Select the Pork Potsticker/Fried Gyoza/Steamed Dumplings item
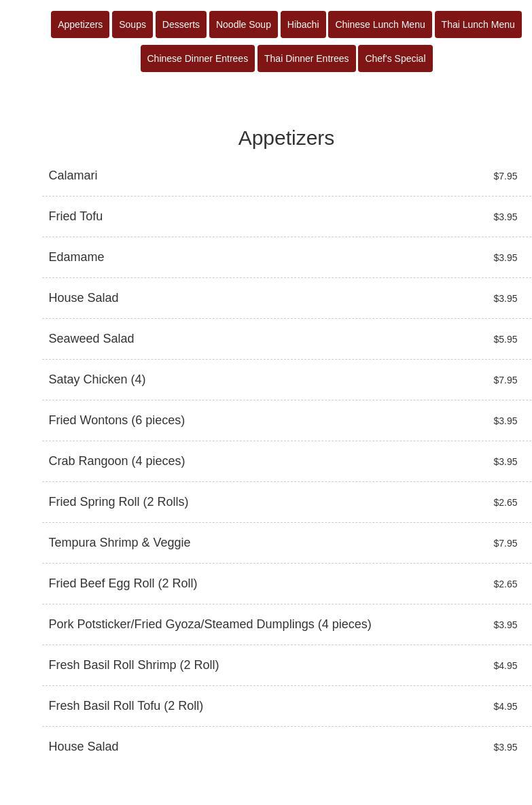532x805 pixels. click(210, 624)
